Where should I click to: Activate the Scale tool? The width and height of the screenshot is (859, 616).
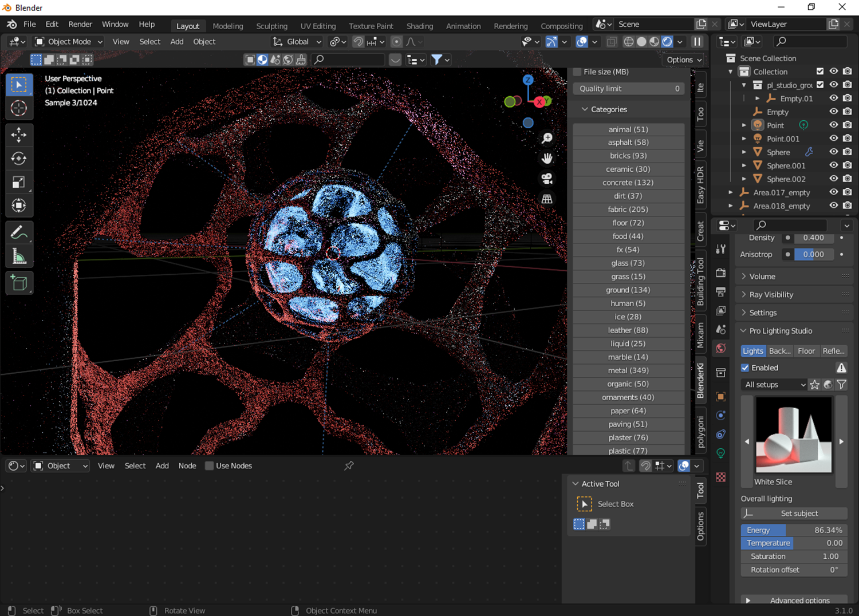[19, 182]
